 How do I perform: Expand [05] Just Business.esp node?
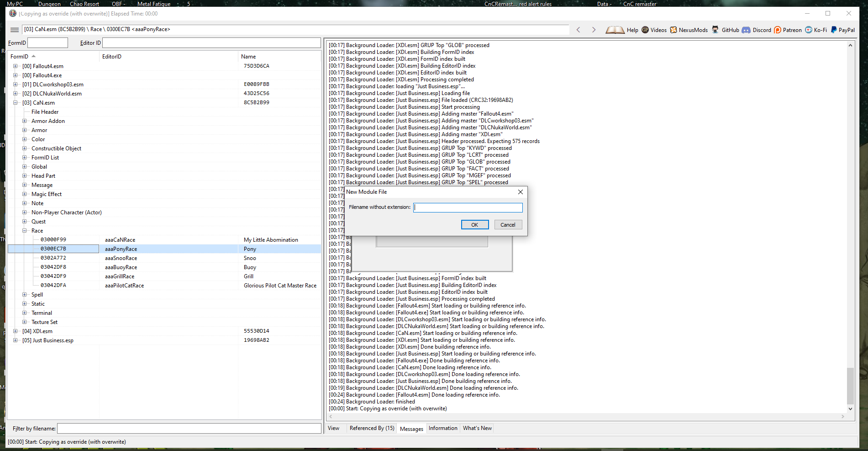pos(15,340)
